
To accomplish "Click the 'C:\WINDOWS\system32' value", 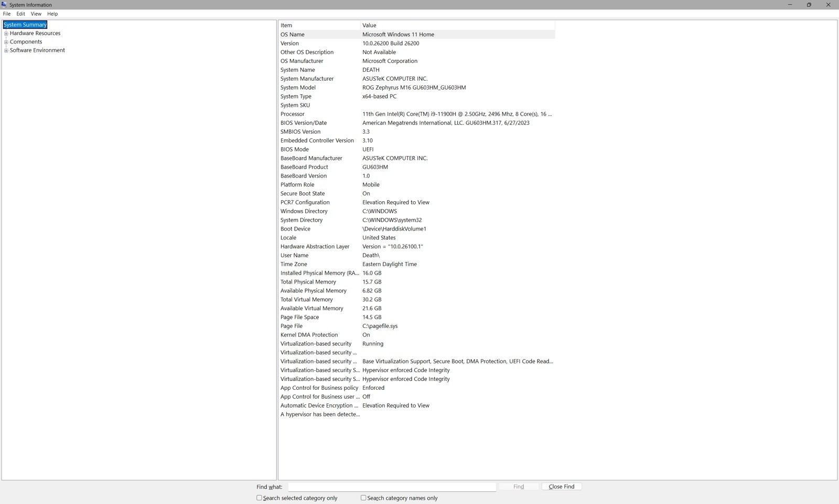I will tap(392, 220).
